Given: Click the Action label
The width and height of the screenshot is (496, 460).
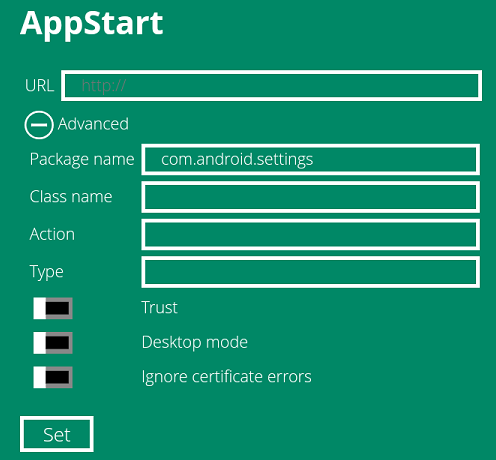Looking at the screenshot, I should point(52,234).
